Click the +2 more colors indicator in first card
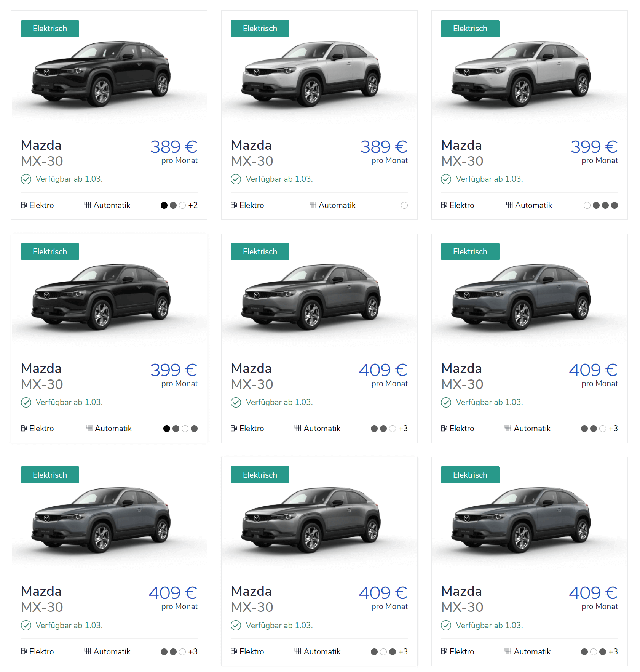 click(193, 205)
